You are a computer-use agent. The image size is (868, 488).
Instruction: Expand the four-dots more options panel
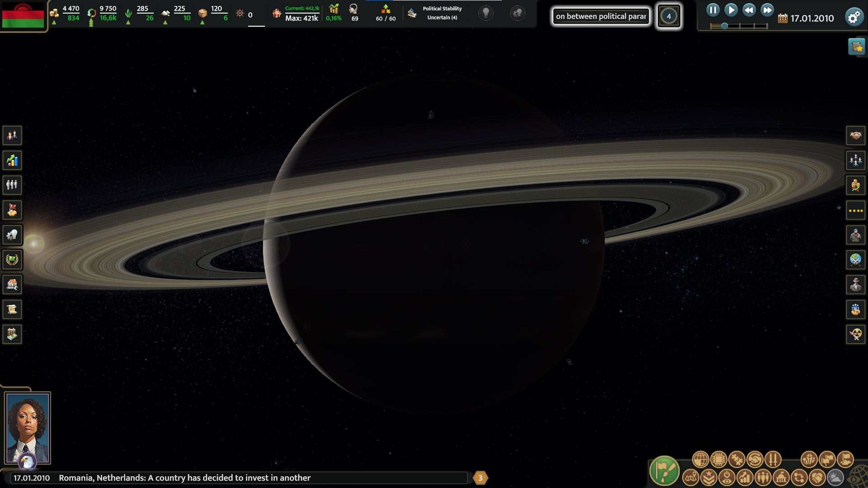[x=855, y=209]
